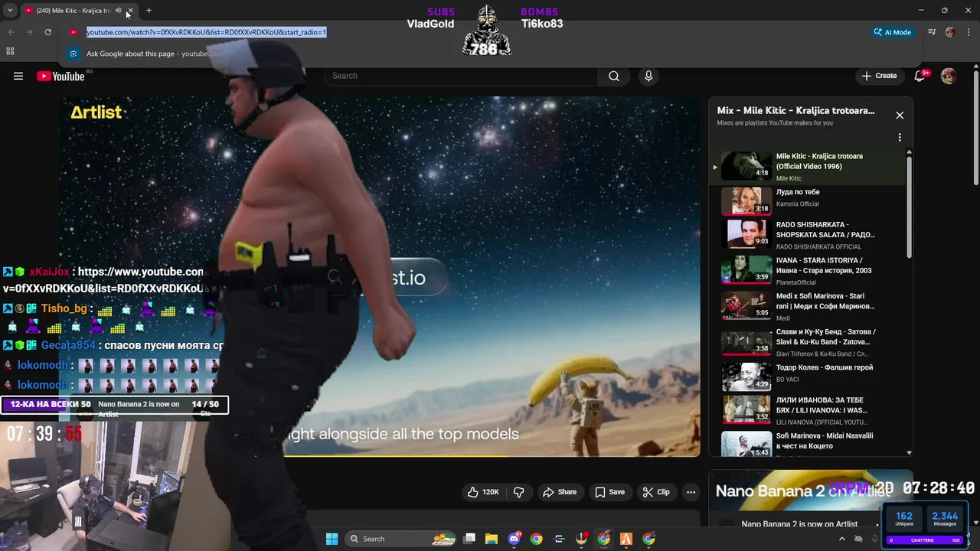The width and height of the screenshot is (980, 551).
Task: Open Chrome profile avatar in toolbar
Action: pos(950,32)
